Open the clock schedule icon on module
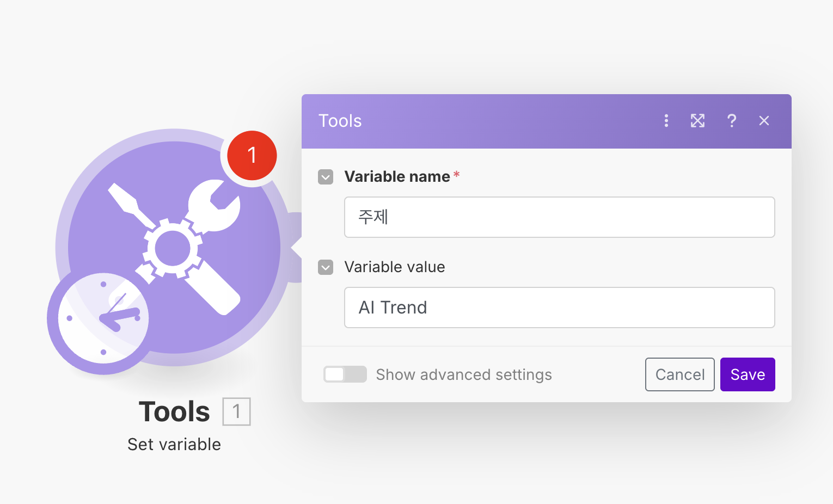 pyautogui.click(x=103, y=318)
